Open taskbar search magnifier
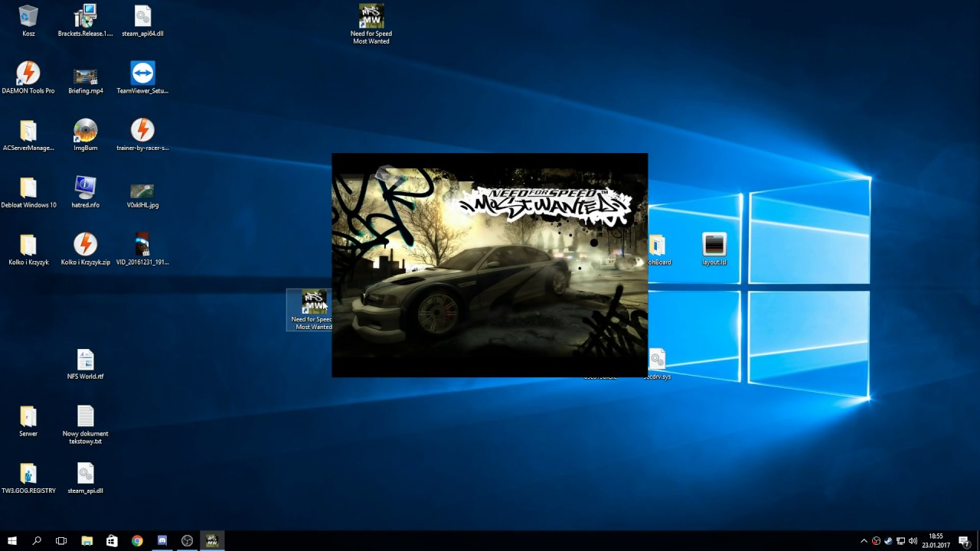This screenshot has height=551, width=980. [37, 541]
